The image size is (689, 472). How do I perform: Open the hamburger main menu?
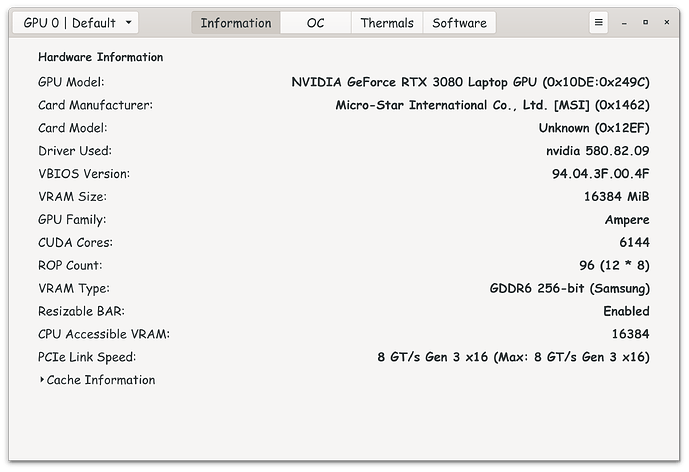click(599, 22)
